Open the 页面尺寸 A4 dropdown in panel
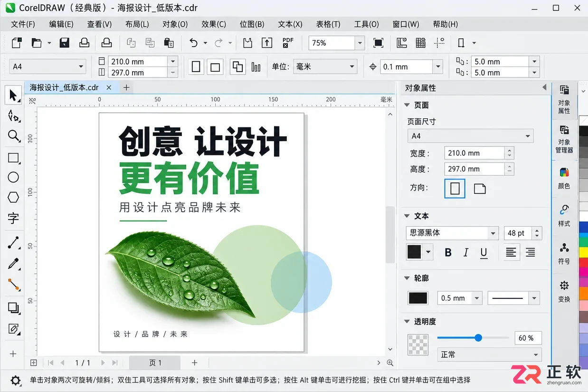Viewport: 588px width, 392px height. [x=470, y=136]
